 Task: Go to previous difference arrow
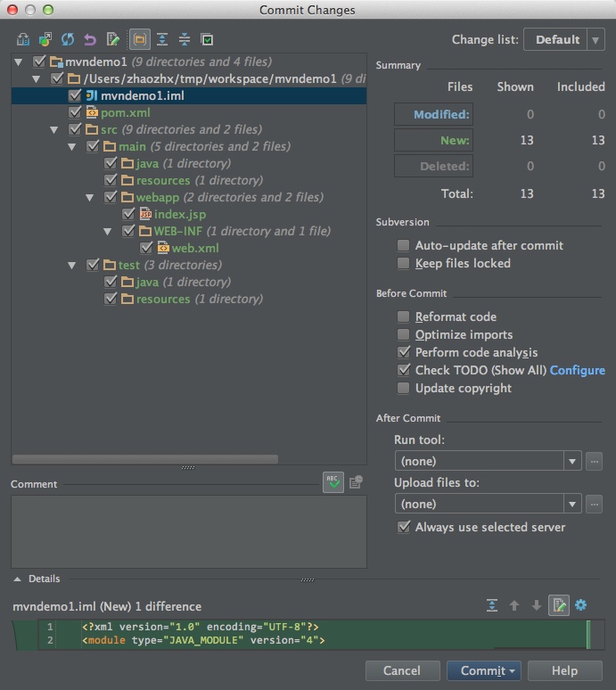[513, 605]
